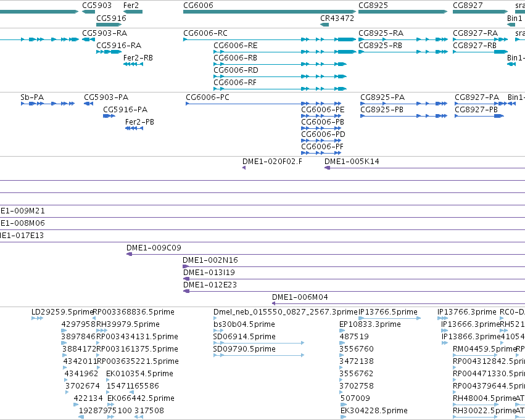Viewport: 525px width, 420px height.
Task: Click transcript CG6006-RE label
Action: (236, 46)
